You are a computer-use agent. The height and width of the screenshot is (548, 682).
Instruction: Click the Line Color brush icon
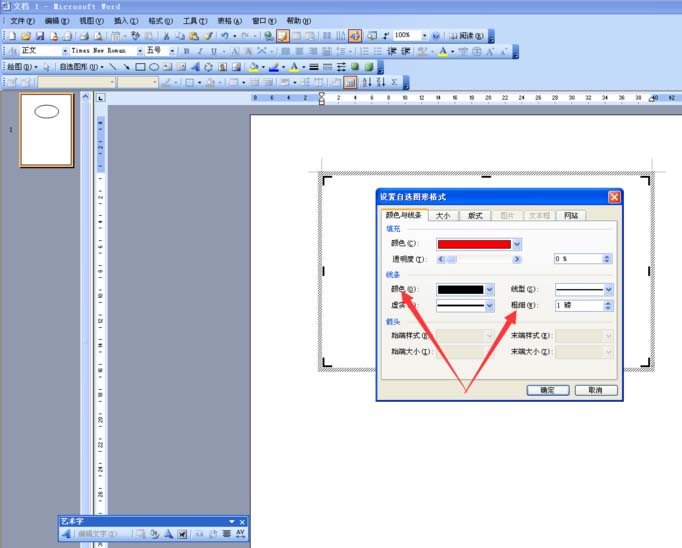click(274, 67)
